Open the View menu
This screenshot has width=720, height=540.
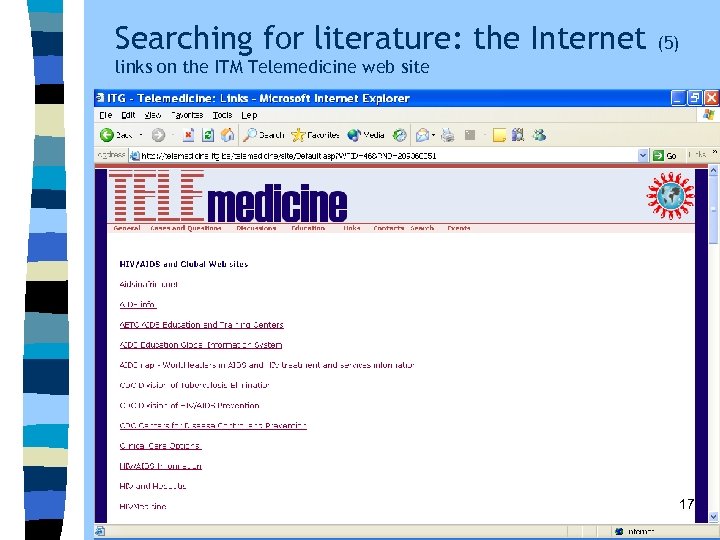(x=153, y=115)
